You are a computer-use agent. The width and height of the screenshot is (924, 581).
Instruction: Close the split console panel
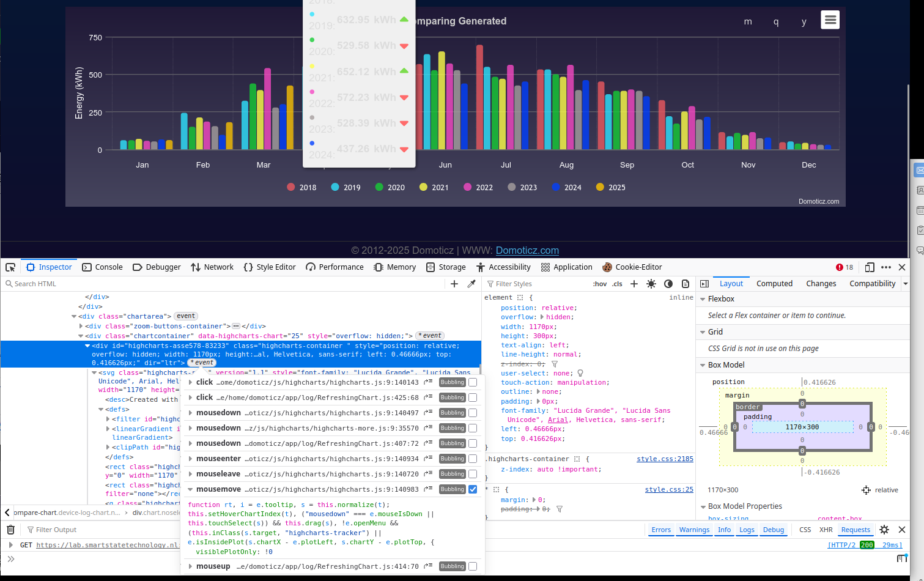tap(902, 530)
